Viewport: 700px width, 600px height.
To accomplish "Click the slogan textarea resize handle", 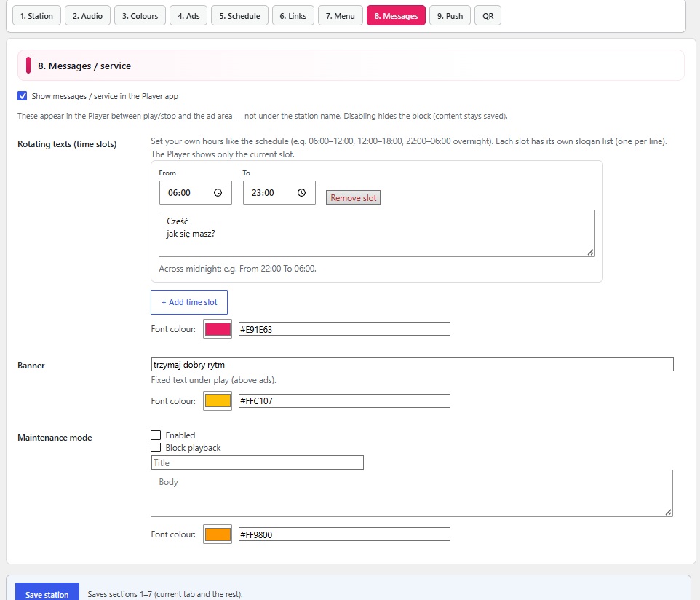I will 591,253.
